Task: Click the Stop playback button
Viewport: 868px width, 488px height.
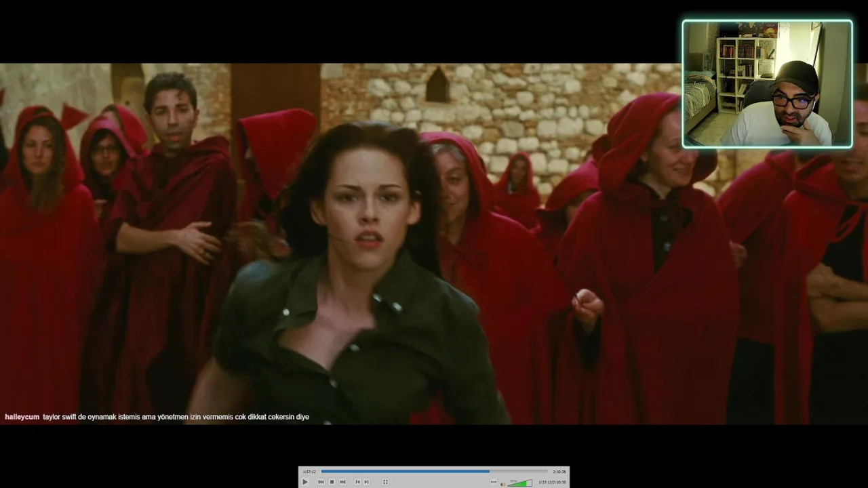Action: pyautogui.click(x=332, y=482)
